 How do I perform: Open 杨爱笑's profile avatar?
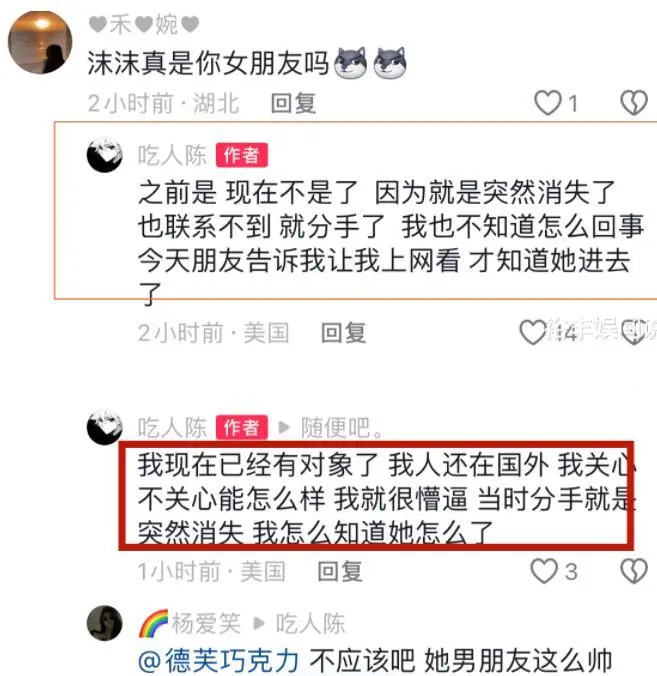(x=105, y=623)
